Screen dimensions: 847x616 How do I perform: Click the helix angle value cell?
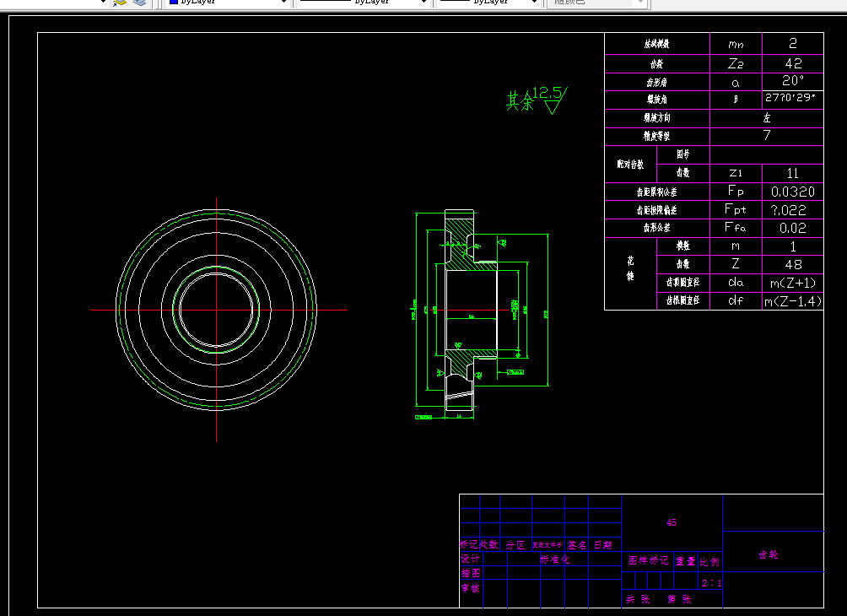(x=793, y=99)
